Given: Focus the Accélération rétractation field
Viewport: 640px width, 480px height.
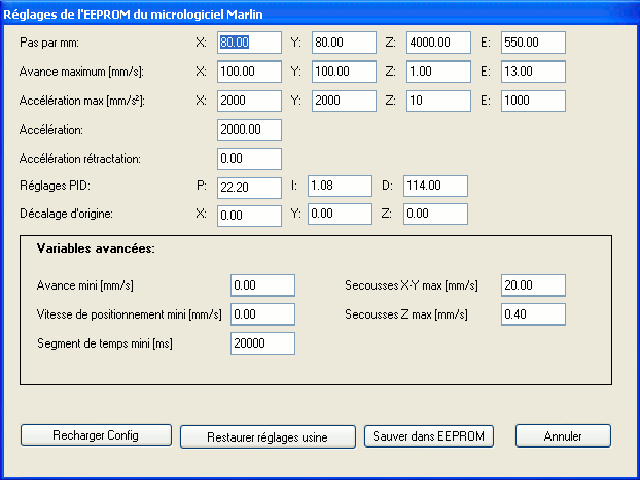Looking at the screenshot, I should pos(249,158).
